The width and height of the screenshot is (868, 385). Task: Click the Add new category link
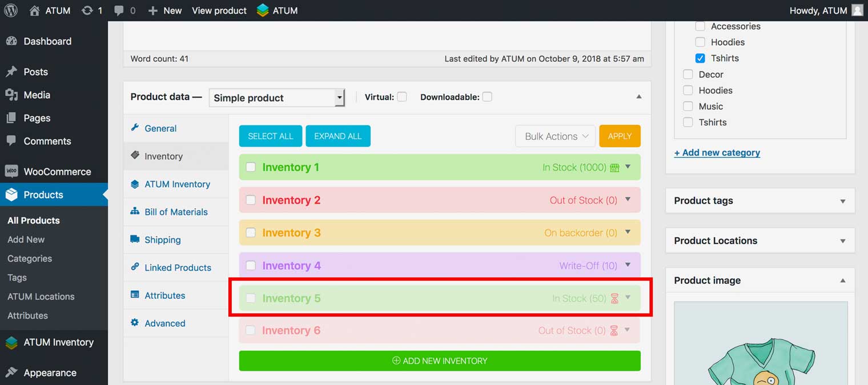pos(717,152)
